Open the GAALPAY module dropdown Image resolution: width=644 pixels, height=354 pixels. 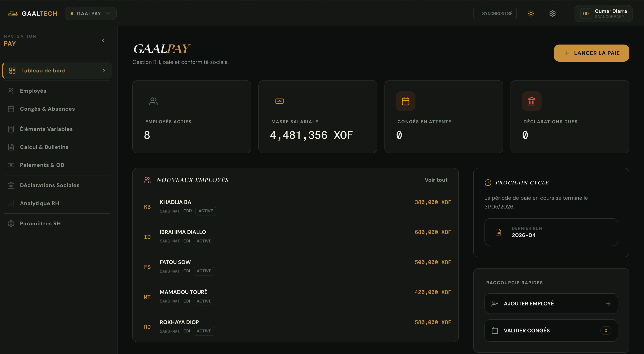coord(91,13)
